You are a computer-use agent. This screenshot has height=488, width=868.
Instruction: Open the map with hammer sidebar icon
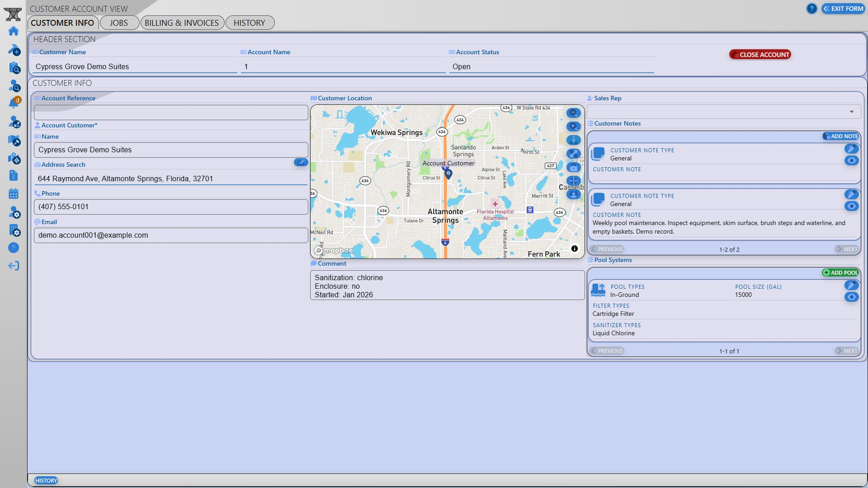(14, 140)
